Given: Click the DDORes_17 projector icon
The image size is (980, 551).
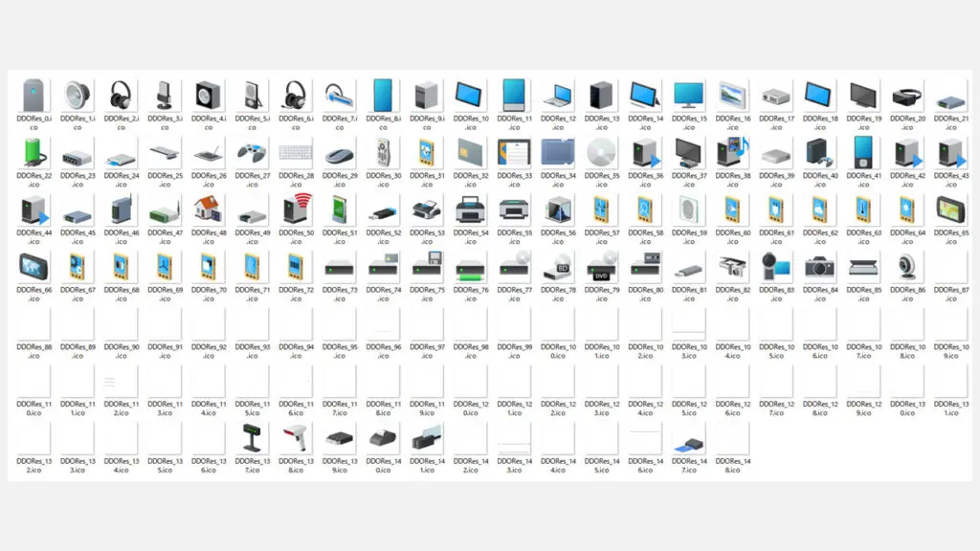Looking at the screenshot, I should tap(776, 97).
